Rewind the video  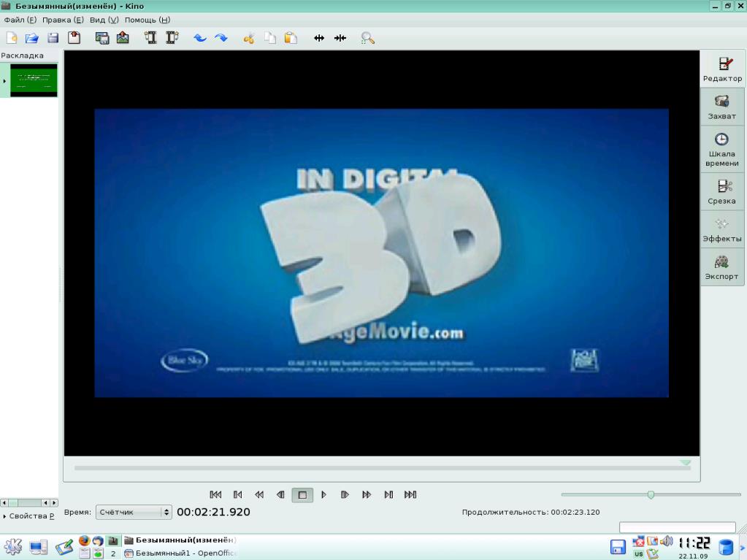[x=259, y=495]
